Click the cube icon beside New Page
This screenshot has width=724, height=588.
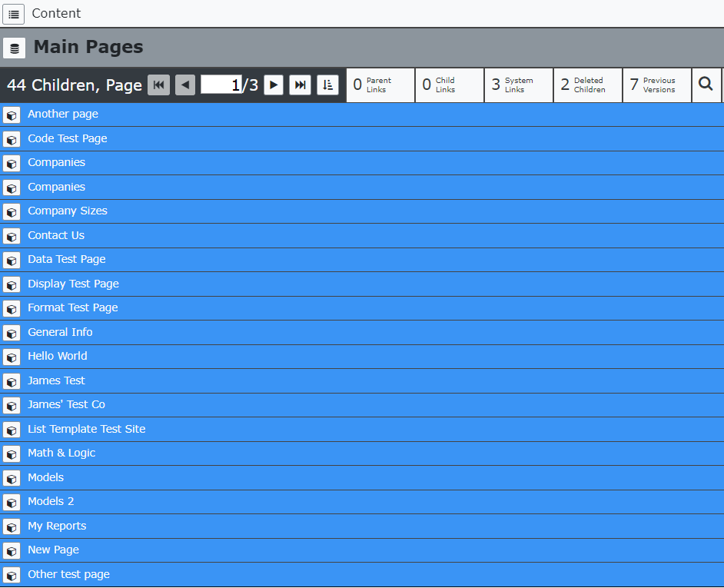tap(12, 551)
